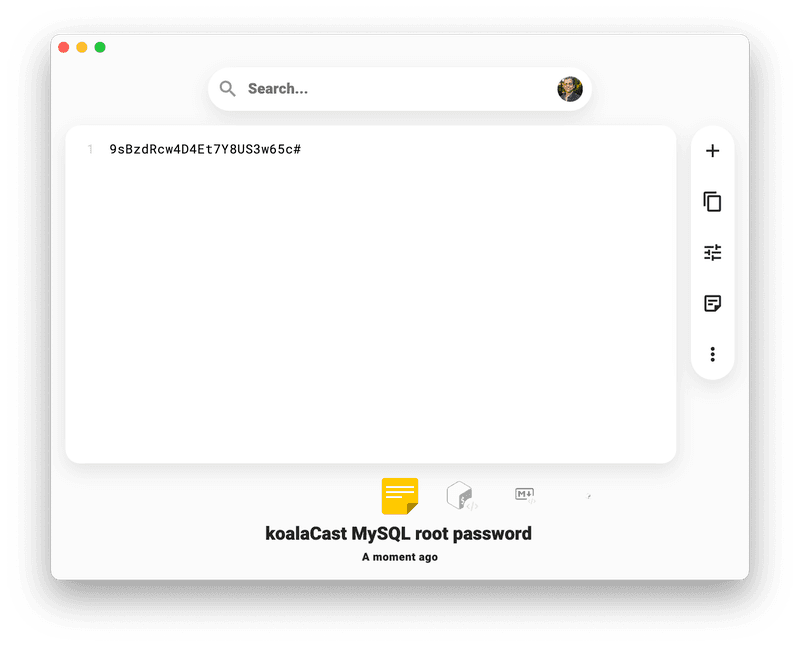The image size is (800, 647).
Task: Copy the snippet with the copy icon
Action: pos(712,202)
